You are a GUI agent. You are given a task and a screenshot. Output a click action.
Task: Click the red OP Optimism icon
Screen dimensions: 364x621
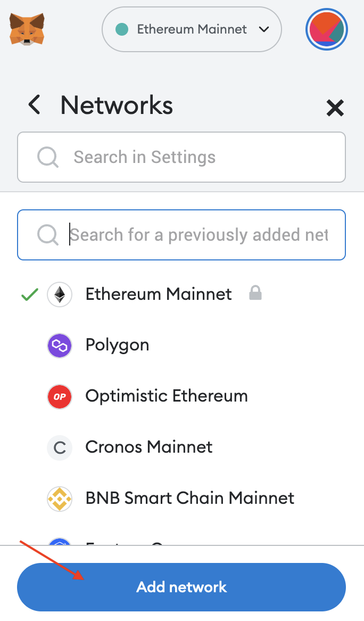(x=60, y=397)
